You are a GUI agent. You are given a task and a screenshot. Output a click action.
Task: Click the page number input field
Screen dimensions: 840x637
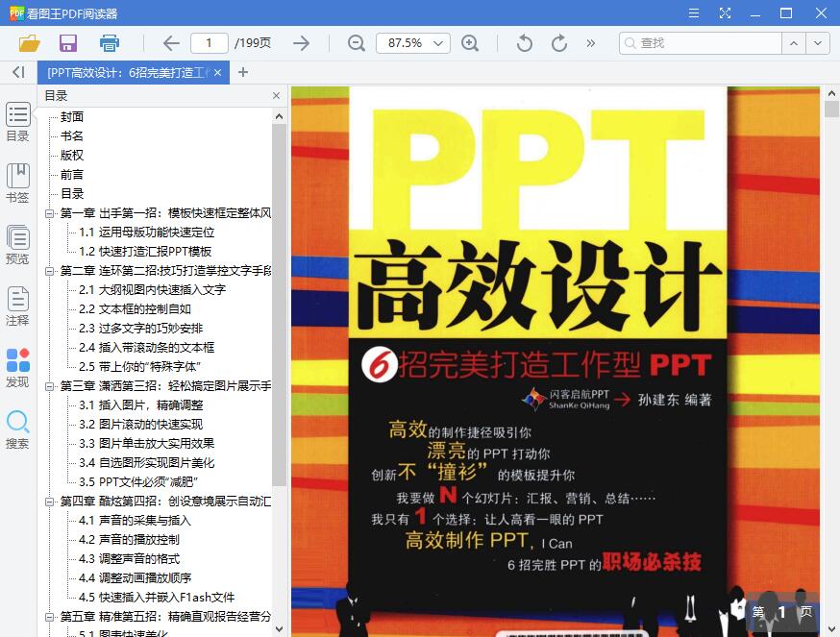[x=209, y=43]
